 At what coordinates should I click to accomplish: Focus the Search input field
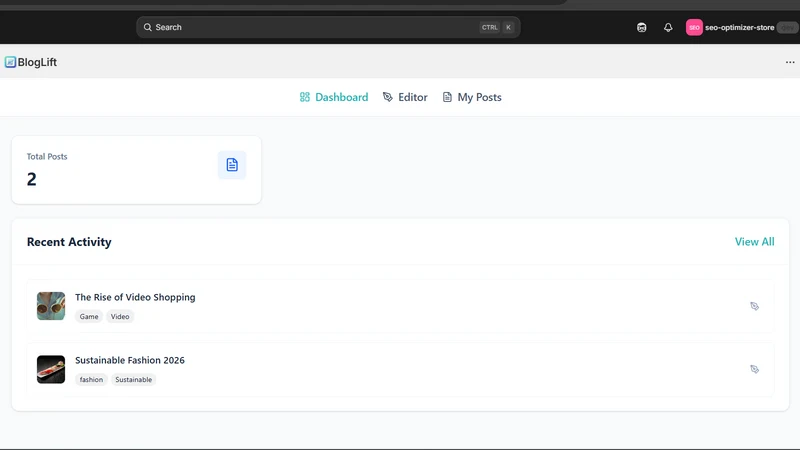click(328, 28)
